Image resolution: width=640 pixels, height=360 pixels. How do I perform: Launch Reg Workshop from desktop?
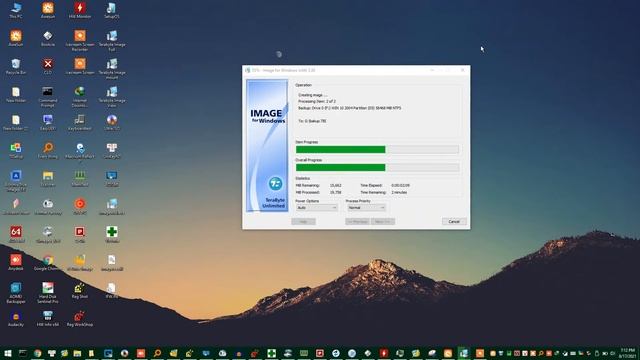[80, 319]
